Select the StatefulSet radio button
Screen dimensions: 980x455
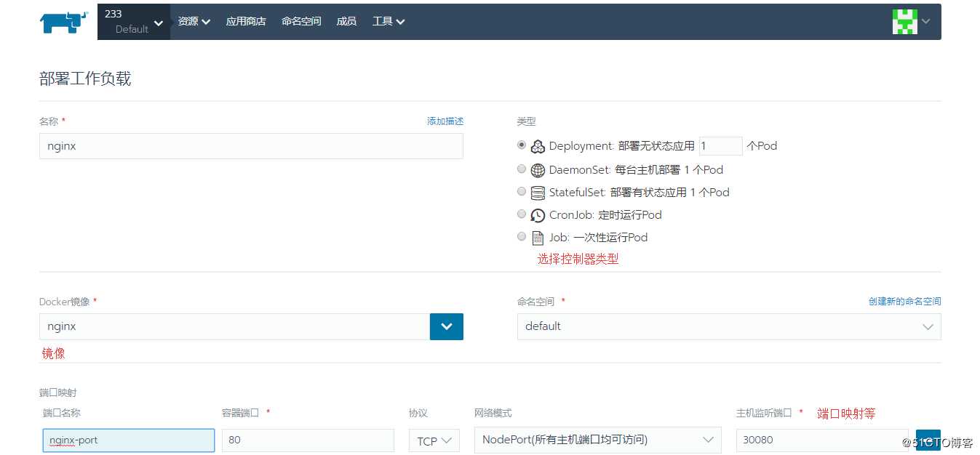tap(521, 191)
